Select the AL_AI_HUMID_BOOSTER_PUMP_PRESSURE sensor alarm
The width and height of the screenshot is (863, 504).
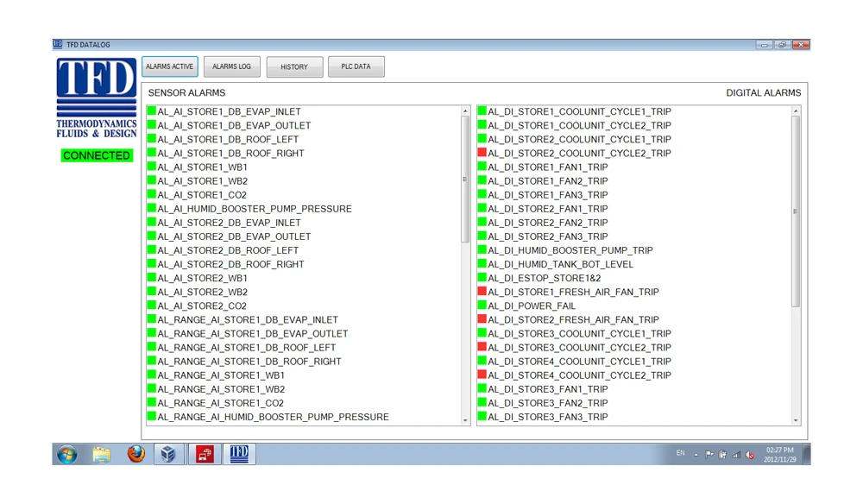coord(254,209)
